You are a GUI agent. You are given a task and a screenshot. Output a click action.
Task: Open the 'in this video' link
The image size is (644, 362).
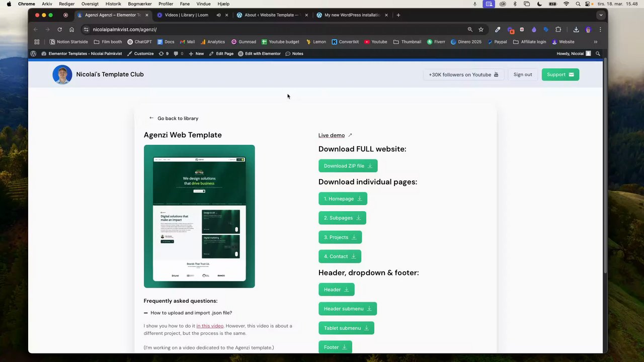(x=210, y=326)
